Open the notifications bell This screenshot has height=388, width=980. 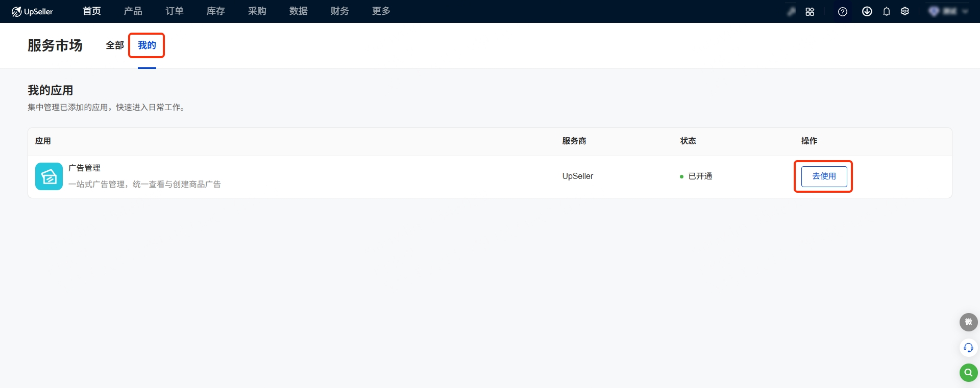pos(887,11)
